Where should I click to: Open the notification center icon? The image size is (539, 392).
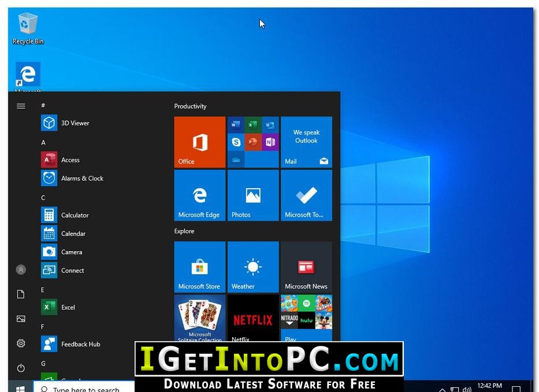point(516,389)
